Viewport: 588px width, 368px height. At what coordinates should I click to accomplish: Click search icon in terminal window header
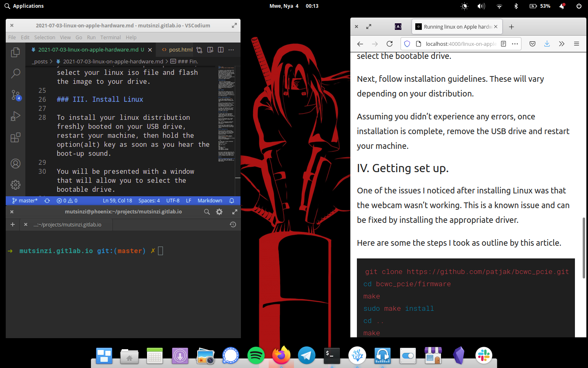coord(207,212)
